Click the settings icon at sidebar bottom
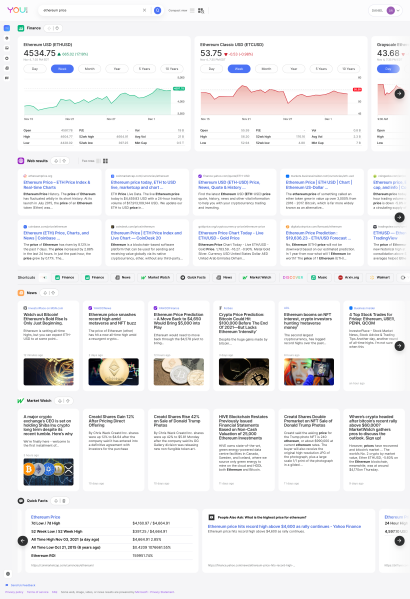The image size is (410, 599). pos(8,573)
